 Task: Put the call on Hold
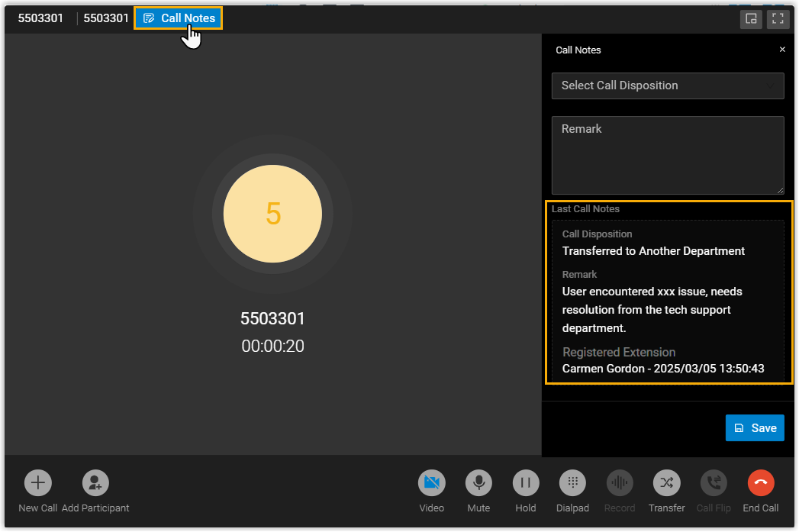526,482
